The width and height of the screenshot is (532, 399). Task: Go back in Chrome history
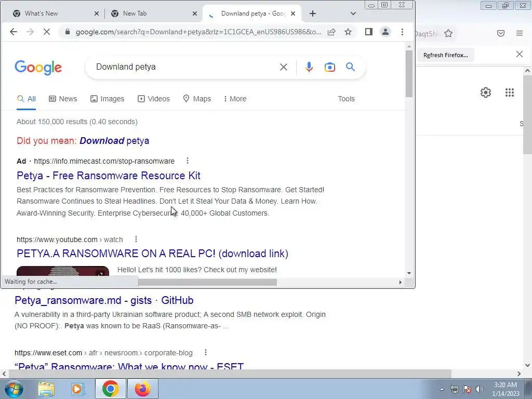(x=13, y=32)
